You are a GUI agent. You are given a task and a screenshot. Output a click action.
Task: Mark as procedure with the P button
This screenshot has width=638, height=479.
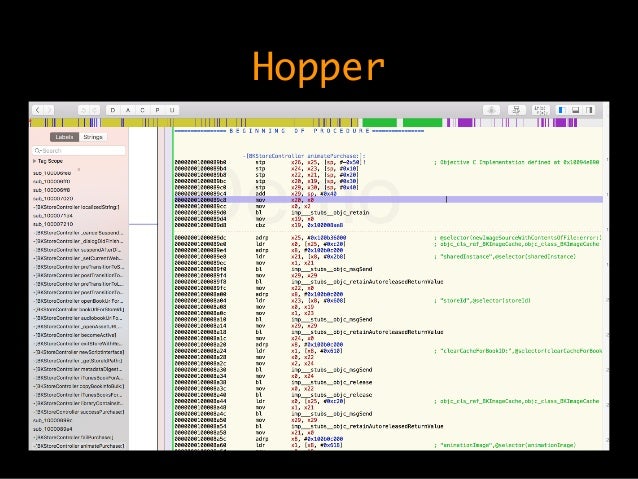tap(157, 110)
